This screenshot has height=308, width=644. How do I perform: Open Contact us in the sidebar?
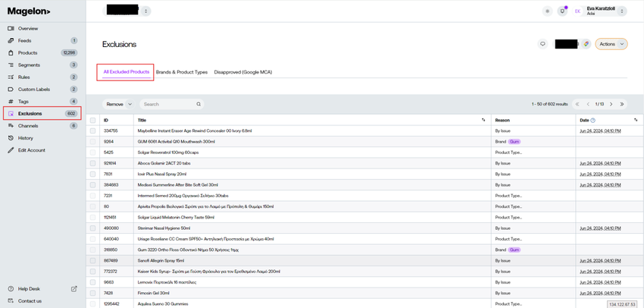[30, 301]
